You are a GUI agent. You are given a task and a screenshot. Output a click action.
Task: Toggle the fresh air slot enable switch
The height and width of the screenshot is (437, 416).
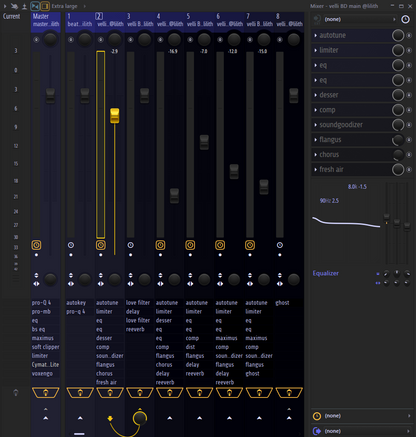[409, 169]
